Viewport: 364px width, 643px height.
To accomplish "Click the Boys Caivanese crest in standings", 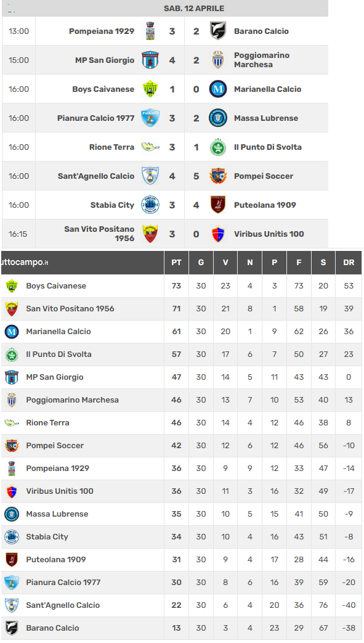I will pyautogui.click(x=12, y=286).
